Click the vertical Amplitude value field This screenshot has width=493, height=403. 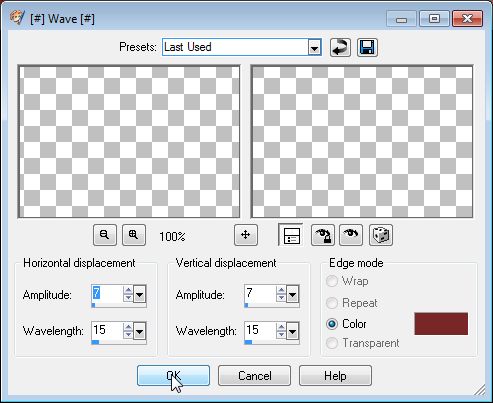pyautogui.click(x=261, y=294)
